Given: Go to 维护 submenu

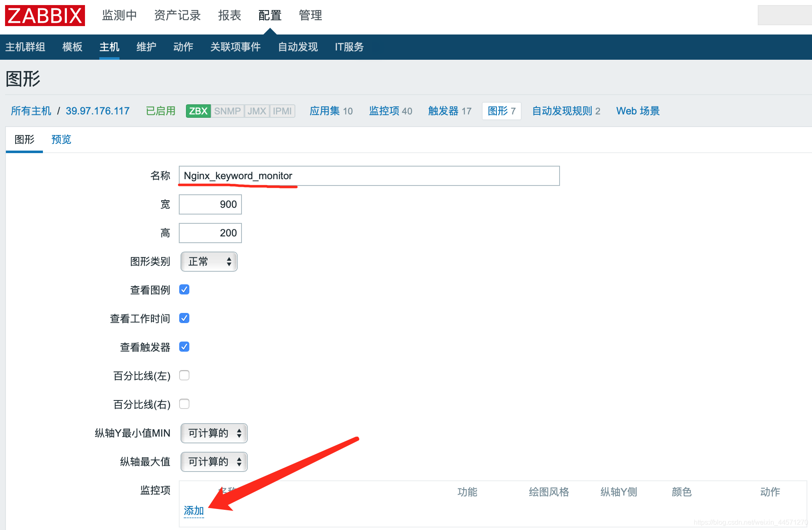Looking at the screenshot, I should [146, 47].
